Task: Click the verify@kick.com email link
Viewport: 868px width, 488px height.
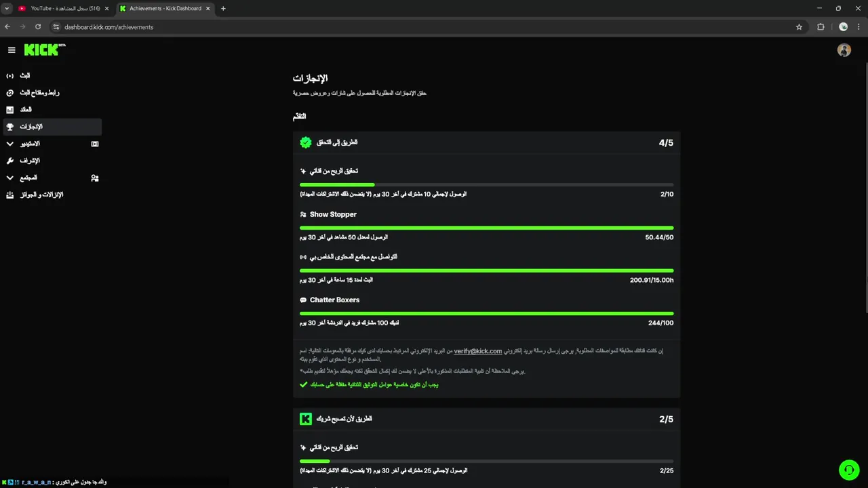Action: click(477, 351)
